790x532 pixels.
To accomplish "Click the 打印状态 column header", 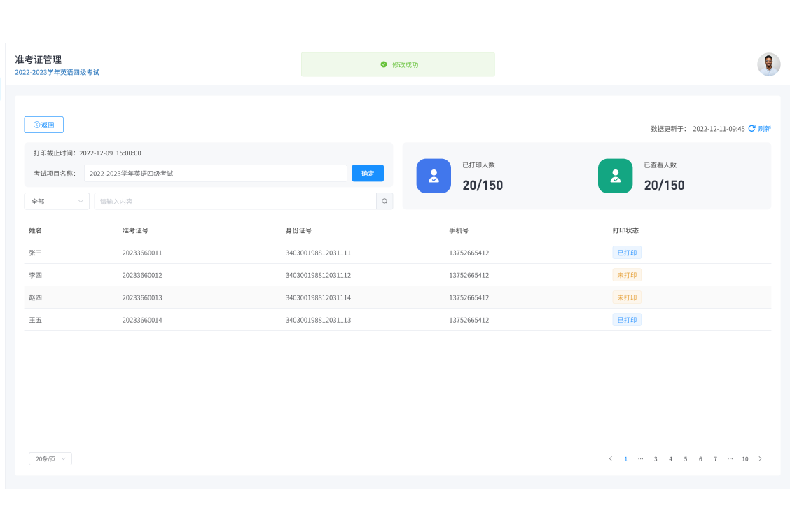I will [625, 230].
